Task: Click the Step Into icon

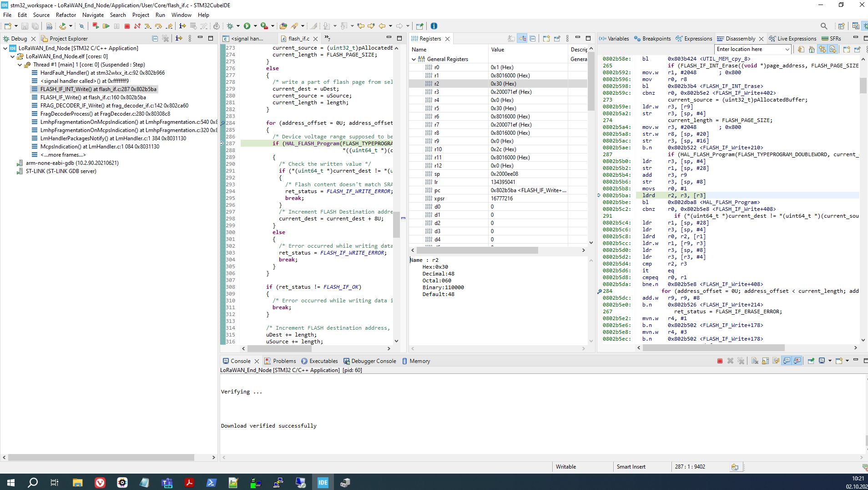Action: (148, 26)
